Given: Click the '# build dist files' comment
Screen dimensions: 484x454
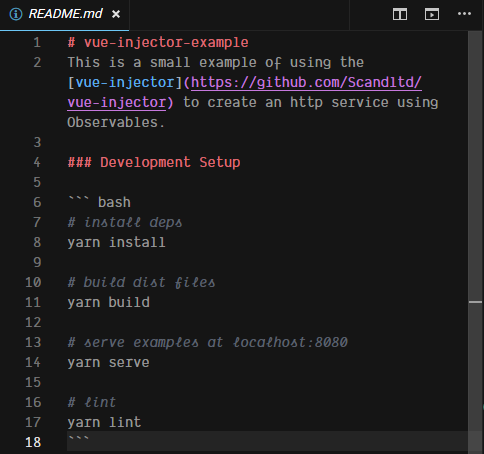Looking at the screenshot, I should coord(141,282).
